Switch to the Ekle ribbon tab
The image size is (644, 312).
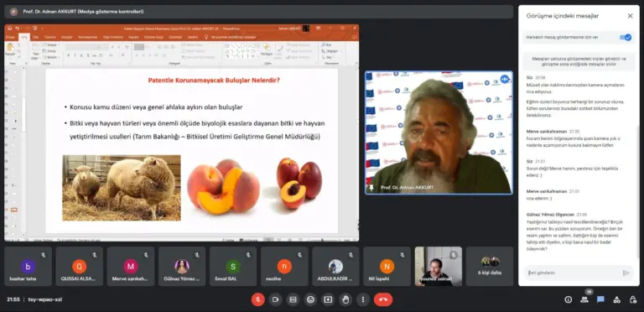point(36,37)
